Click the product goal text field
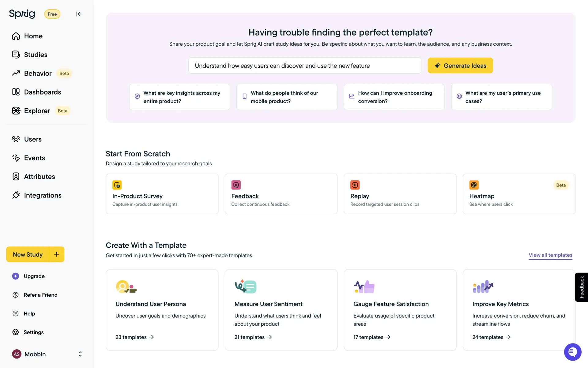 (304, 66)
